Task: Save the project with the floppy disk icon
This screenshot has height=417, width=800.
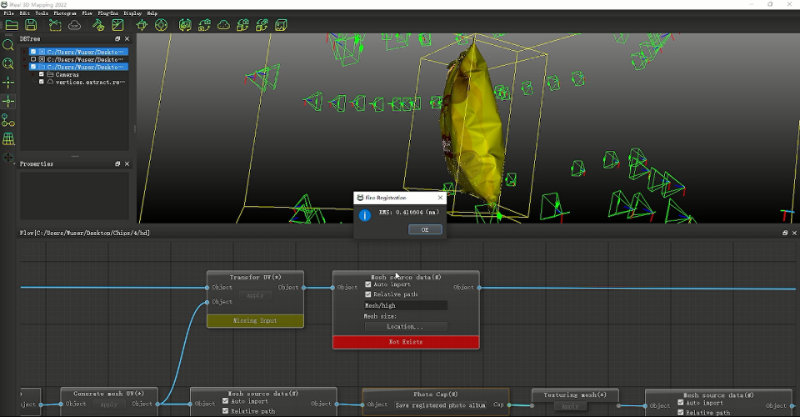Action: [31, 24]
